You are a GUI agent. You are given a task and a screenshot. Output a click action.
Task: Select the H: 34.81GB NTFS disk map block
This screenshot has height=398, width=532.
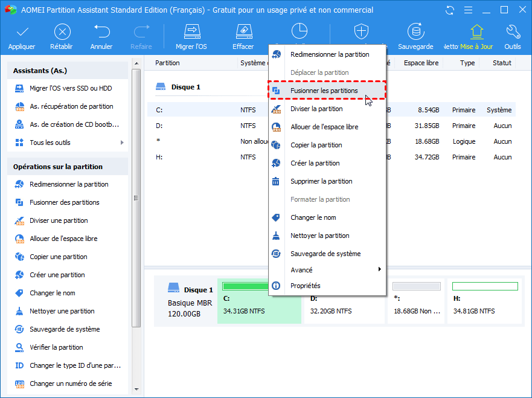(x=485, y=301)
